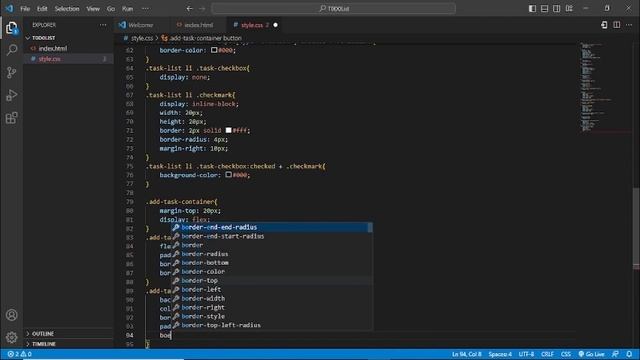Click the command center search box
Screen dimensions: 640x360
click(333, 8)
